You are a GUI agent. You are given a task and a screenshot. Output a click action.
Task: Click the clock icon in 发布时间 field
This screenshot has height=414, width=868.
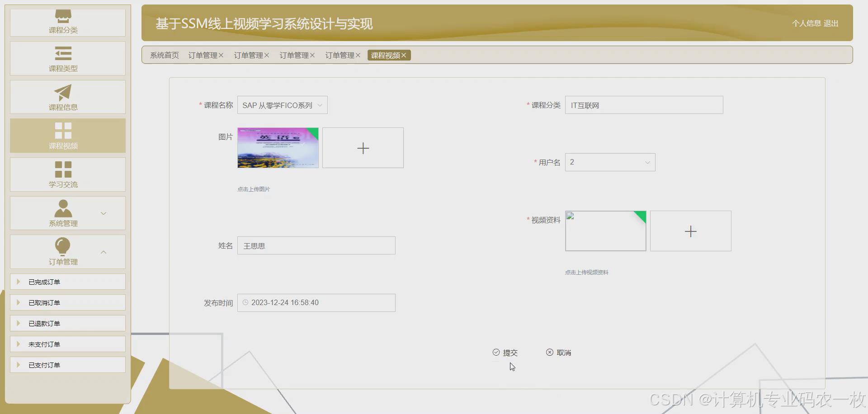(245, 302)
